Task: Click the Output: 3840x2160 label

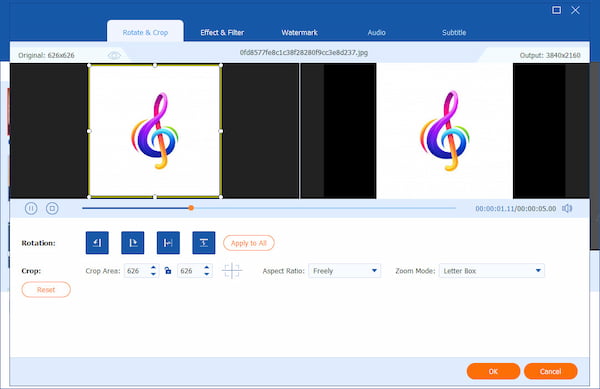Action: click(x=550, y=55)
